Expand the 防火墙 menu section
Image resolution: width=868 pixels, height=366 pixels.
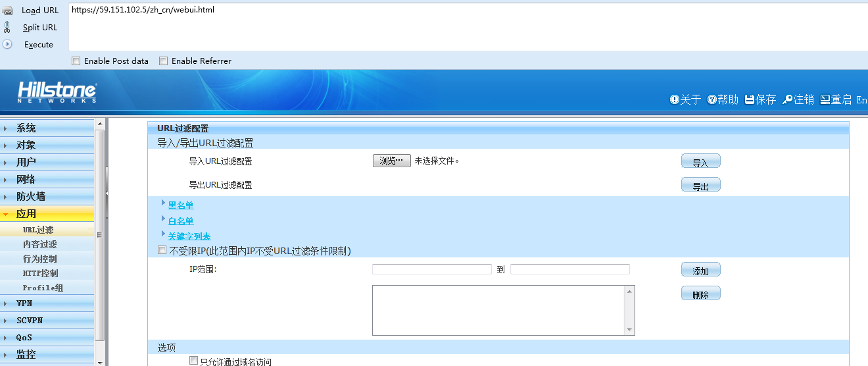pos(47,196)
